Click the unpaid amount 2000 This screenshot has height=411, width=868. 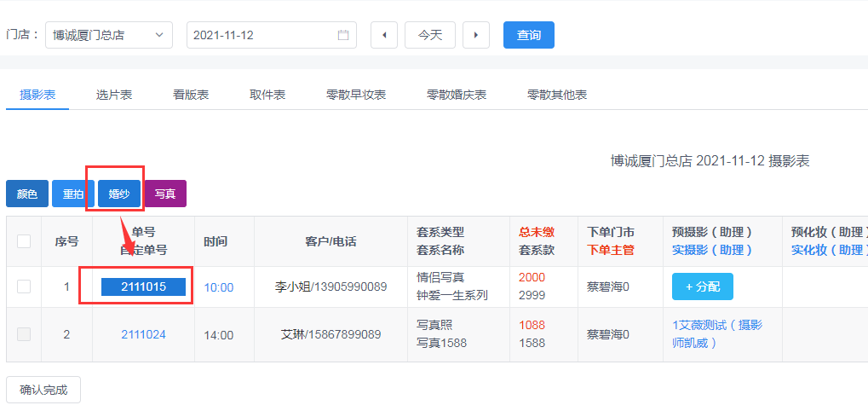click(x=532, y=277)
